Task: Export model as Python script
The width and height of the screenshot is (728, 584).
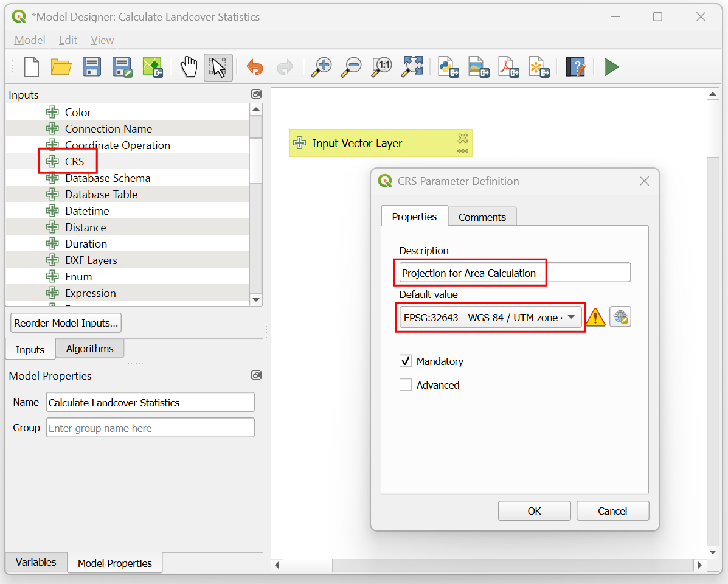Action: coord(448,67)
